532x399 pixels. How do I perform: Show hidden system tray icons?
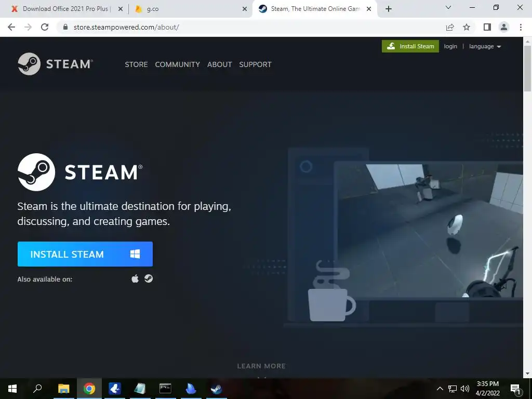tap(440, 389)
